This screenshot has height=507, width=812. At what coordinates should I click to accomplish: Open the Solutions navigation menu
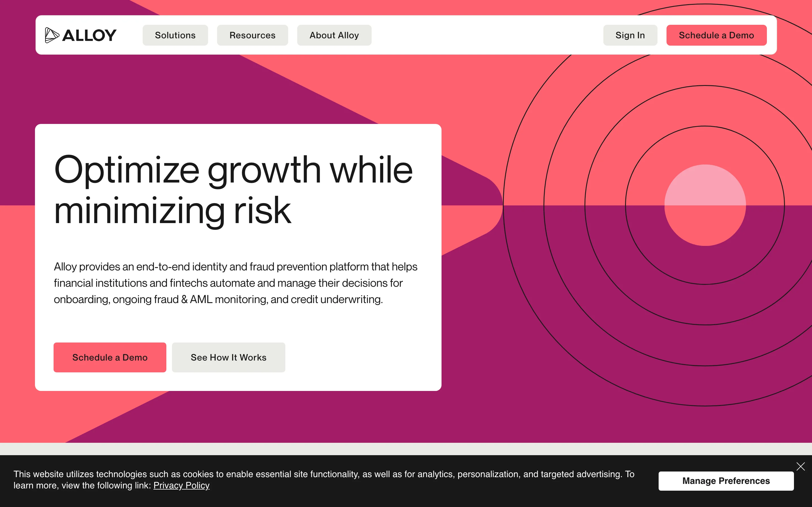(175, 35)
